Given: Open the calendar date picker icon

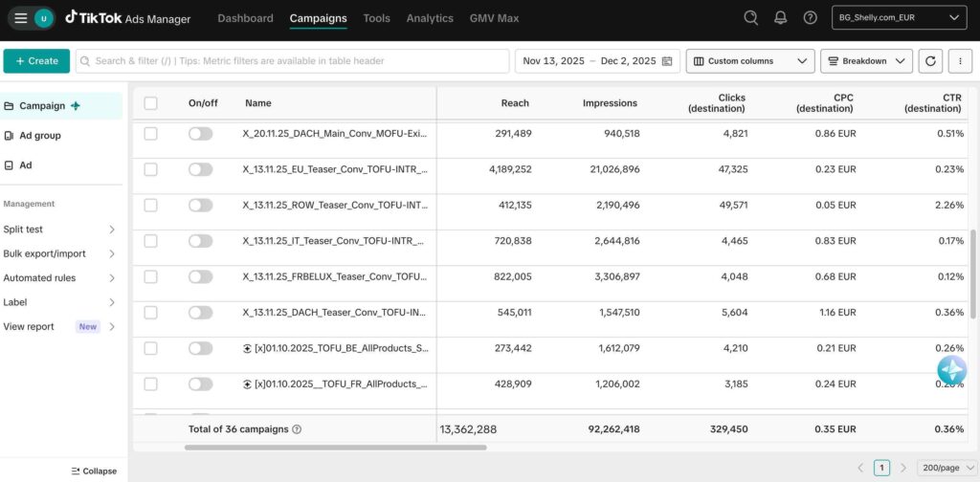Looking at the screenshot, I should pos(667,61).
